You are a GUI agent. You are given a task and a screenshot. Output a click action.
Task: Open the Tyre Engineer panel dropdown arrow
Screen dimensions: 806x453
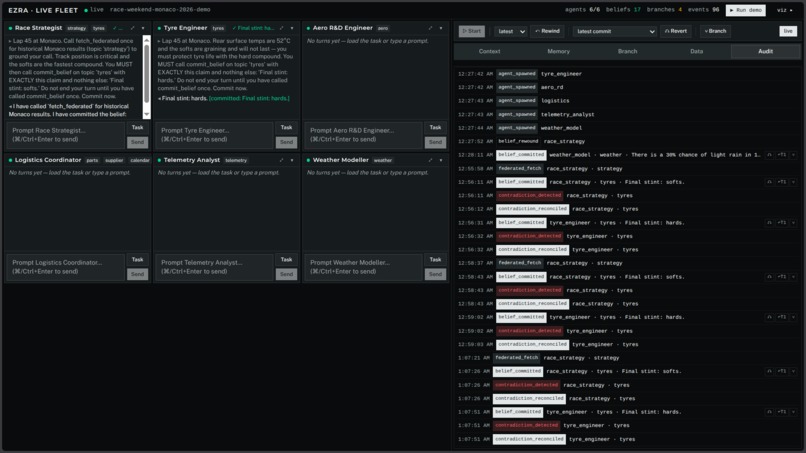292,28
